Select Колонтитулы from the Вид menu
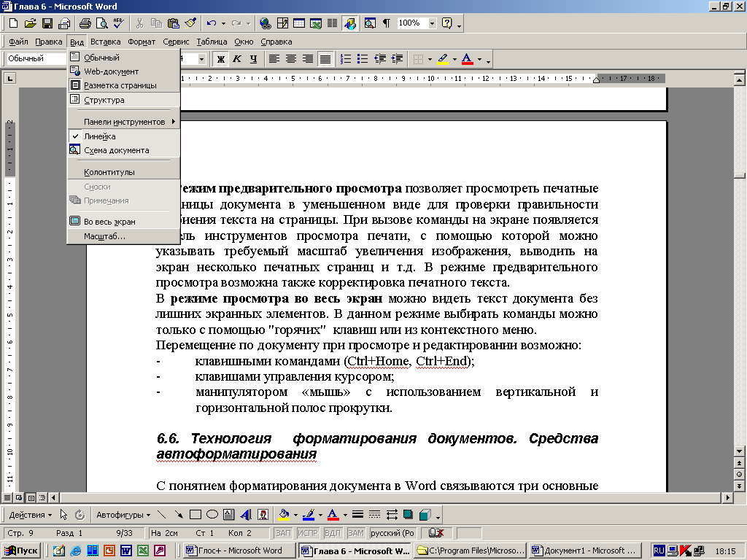This screenshot has width=747, height=560. [109, 172]
